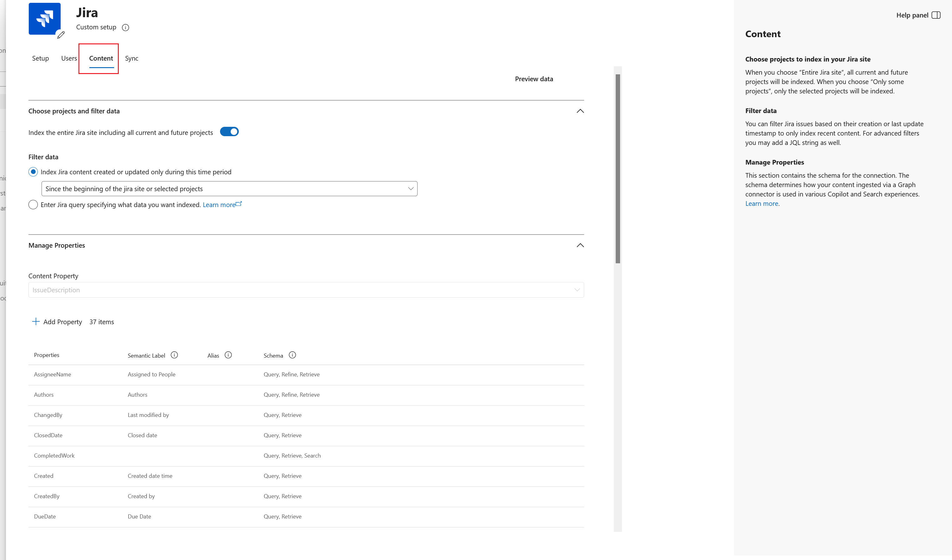The width and height of the screenshot is (952, 560).
Task: Switch to the Sync tab
Action: click(132, 58)
